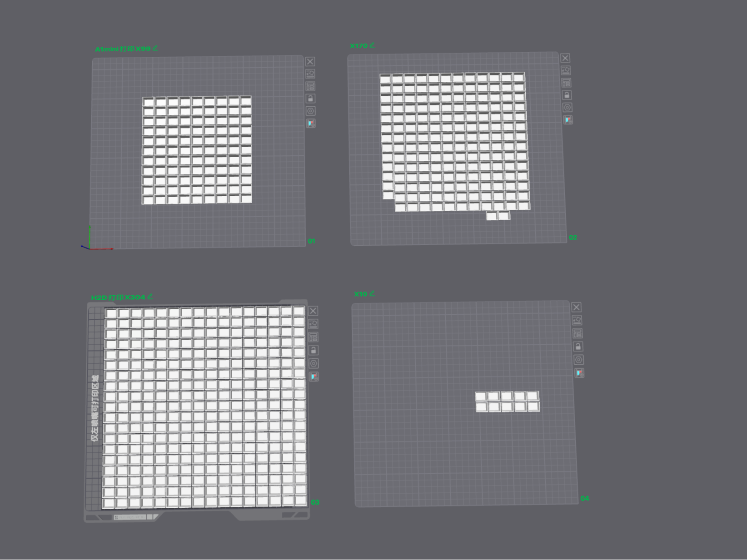
Task: Edit the 'H2D 打印X304' plate name
Action: 150,297
